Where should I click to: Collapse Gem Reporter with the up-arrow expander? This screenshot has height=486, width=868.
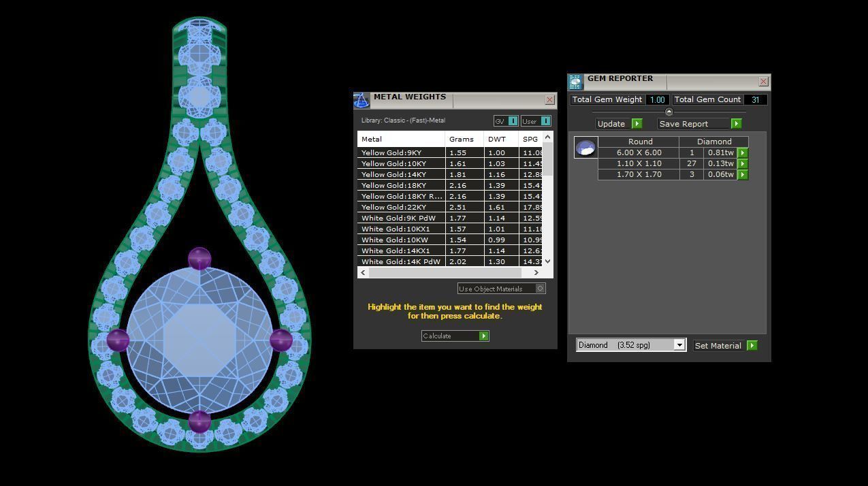(x=669, y=112)
